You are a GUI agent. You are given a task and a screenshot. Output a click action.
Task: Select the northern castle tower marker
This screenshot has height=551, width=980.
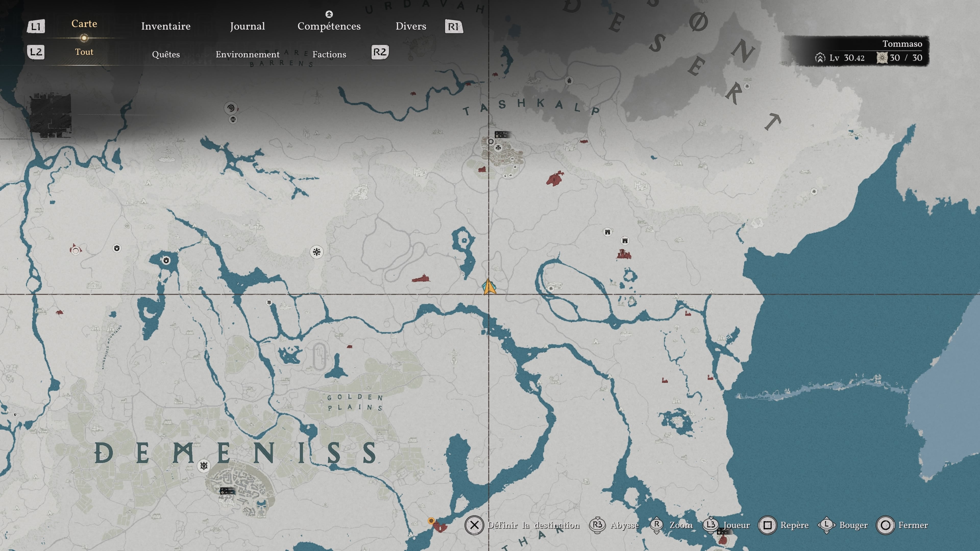click(x=608, y=232)
